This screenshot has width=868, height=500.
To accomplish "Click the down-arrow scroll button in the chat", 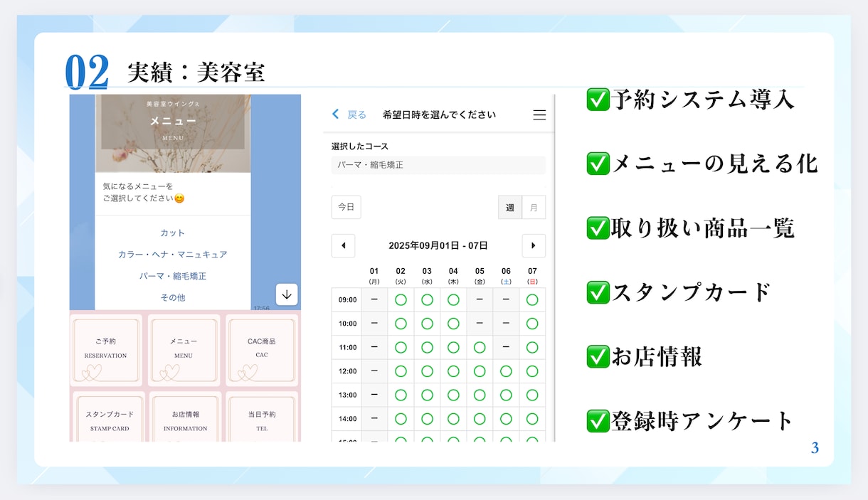I will [x=286, y=294].
